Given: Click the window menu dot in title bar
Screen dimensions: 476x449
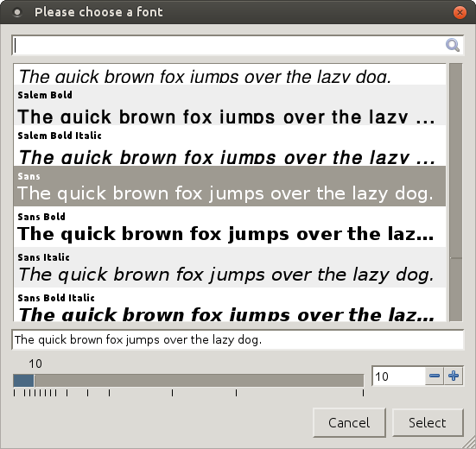Looking at the screenshot, I should point(17,12).
